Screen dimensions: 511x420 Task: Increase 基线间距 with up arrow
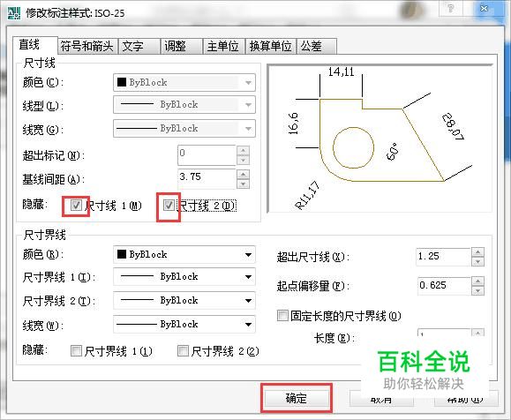coord(243,174)
